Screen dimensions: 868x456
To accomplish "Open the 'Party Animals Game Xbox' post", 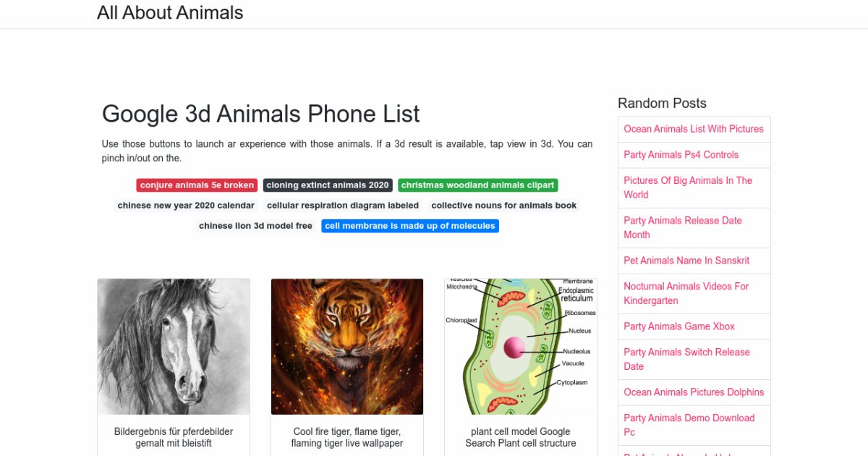I will tap(679, 326).
